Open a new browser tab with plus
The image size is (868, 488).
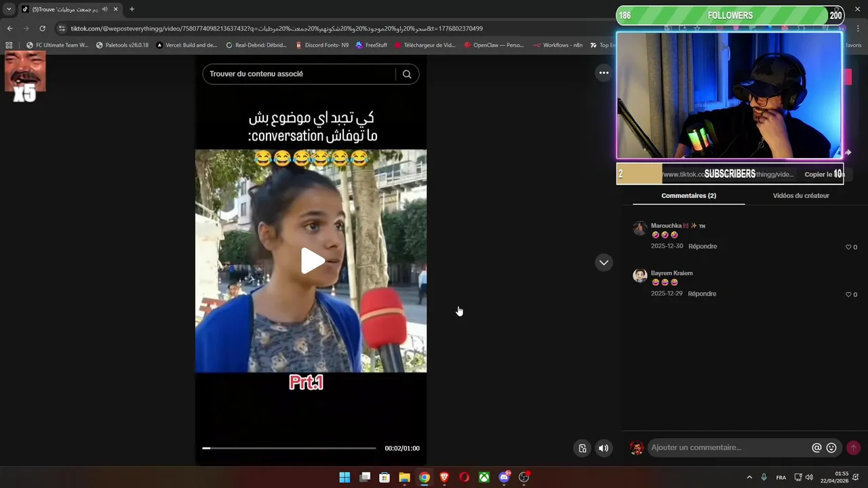pos(132,9)
